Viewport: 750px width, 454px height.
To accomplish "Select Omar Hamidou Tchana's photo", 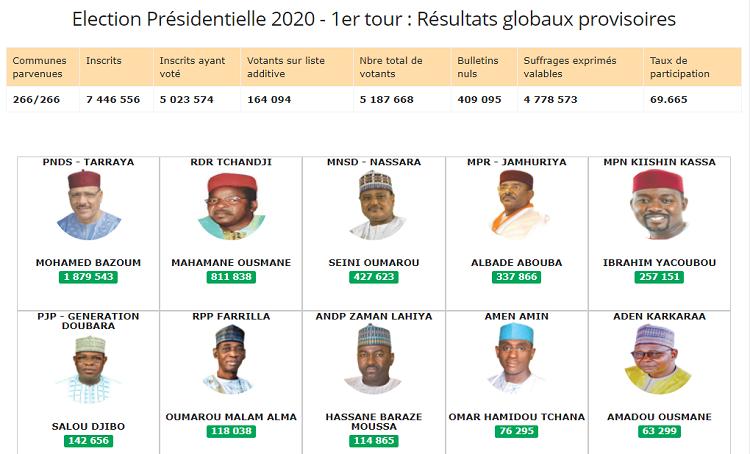I will 516,358.
